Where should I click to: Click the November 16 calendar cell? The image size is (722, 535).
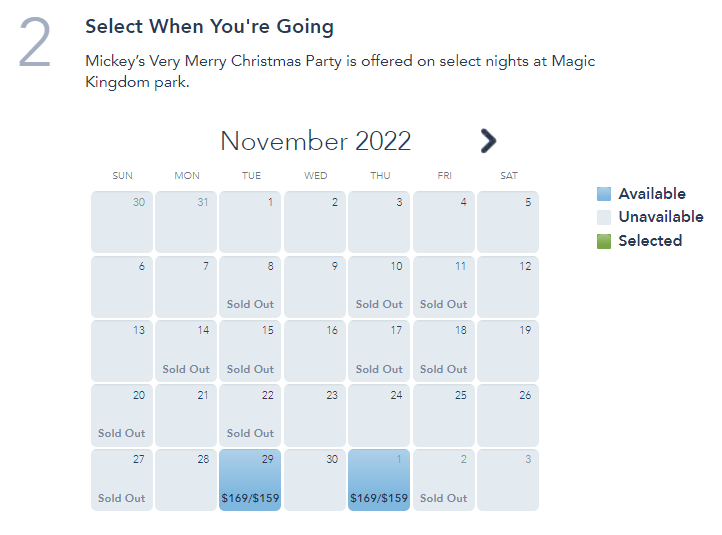click(x=315, y=351)
